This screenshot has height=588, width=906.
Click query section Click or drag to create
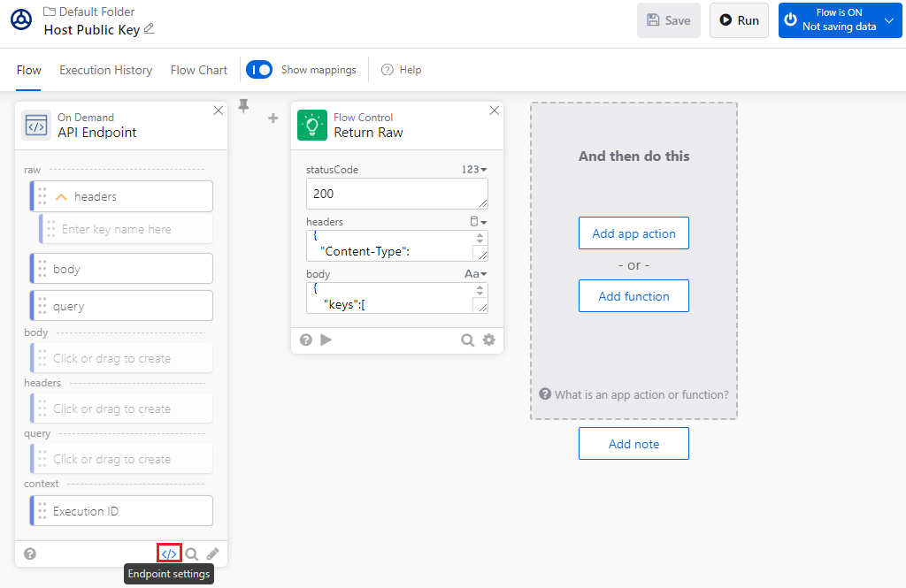(121, 459)
